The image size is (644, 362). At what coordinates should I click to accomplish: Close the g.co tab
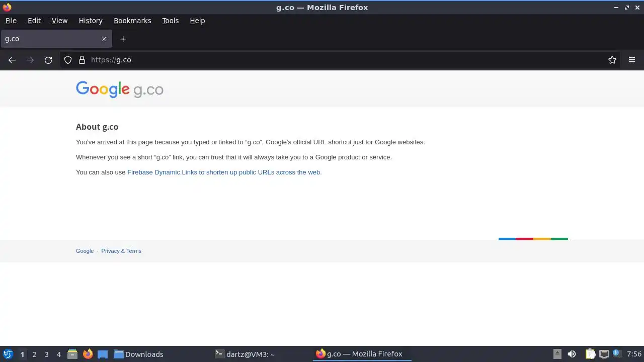click(104, 39)
